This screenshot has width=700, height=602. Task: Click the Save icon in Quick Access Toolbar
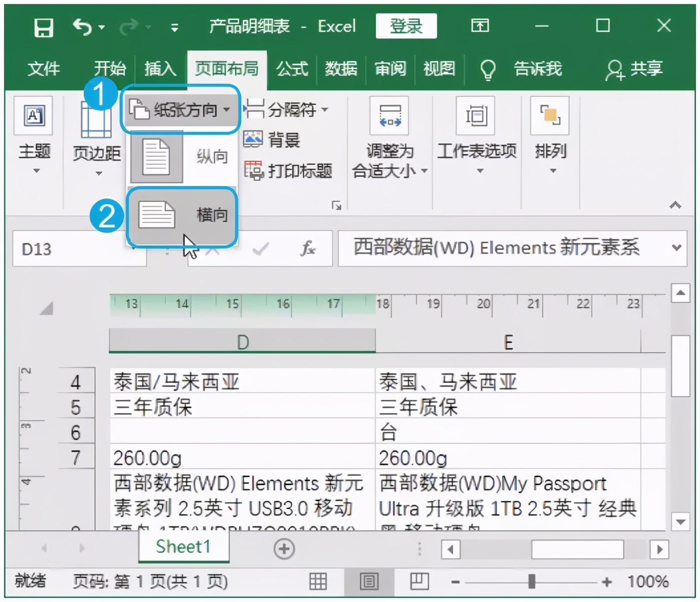pos(44,26)
